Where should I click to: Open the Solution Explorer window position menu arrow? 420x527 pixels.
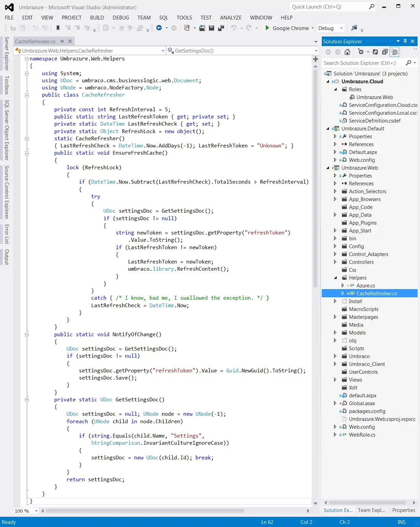tap(398, 41)
